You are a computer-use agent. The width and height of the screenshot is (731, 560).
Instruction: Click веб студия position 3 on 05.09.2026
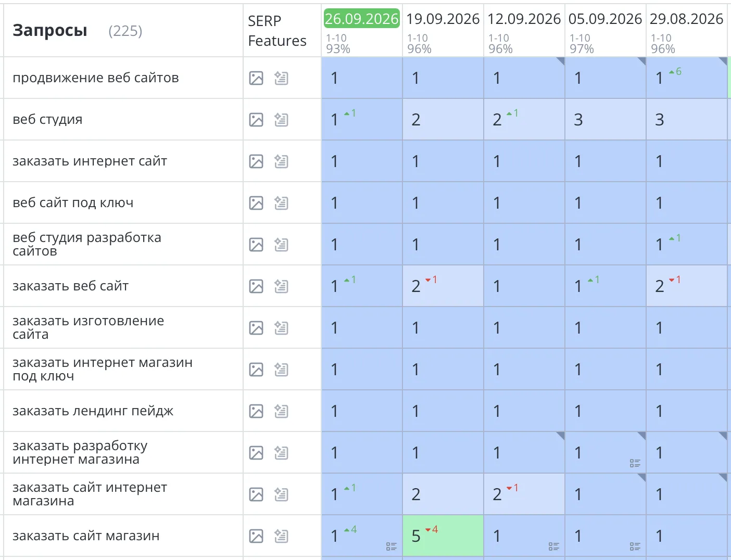(606, 119)
